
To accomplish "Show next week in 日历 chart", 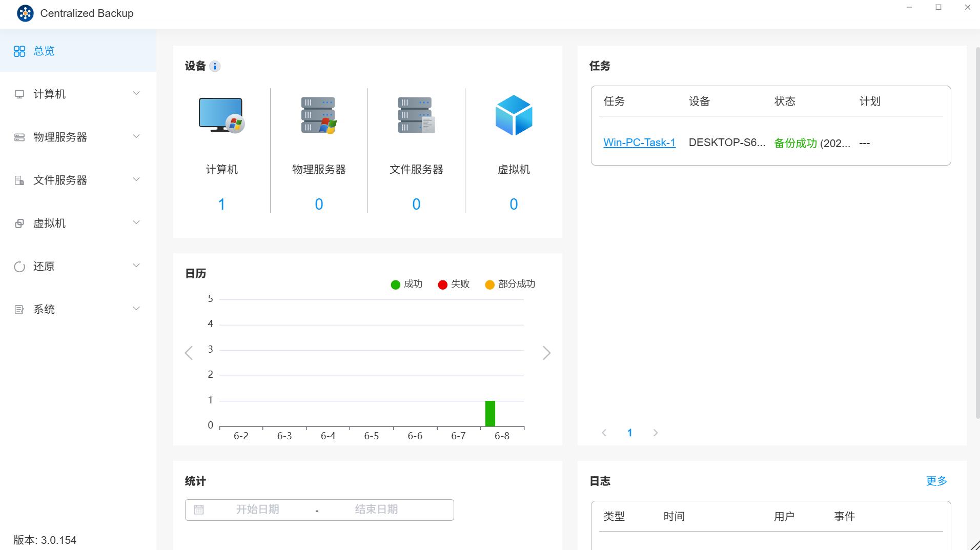I will click(546, 353).
